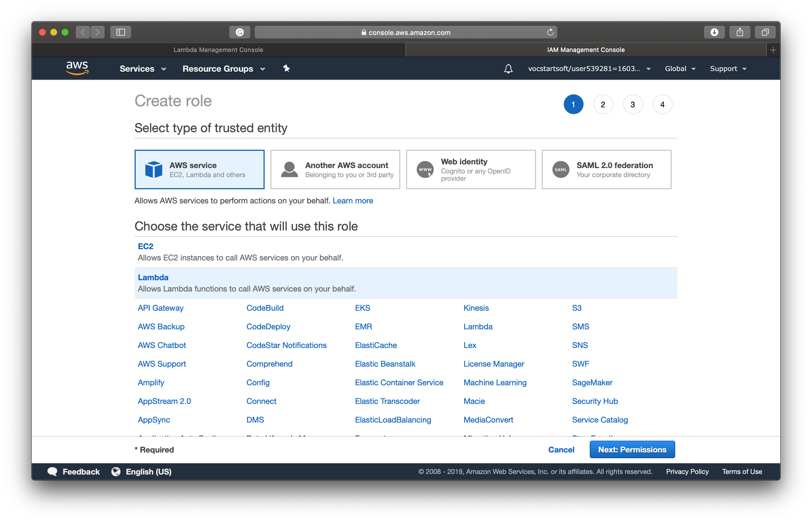Jump to step 2 circle indicator
The width and height of the screenshot is (812, 522).
tap(603, 105)
